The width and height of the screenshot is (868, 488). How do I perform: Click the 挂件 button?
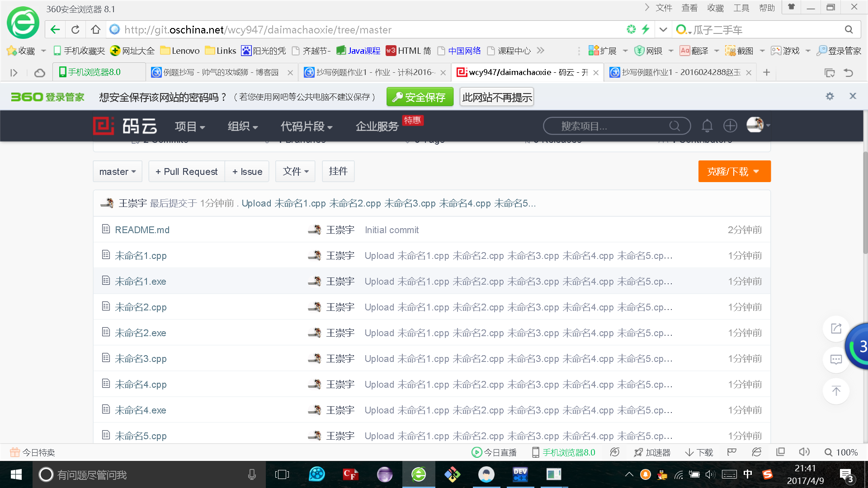point(338,171)
